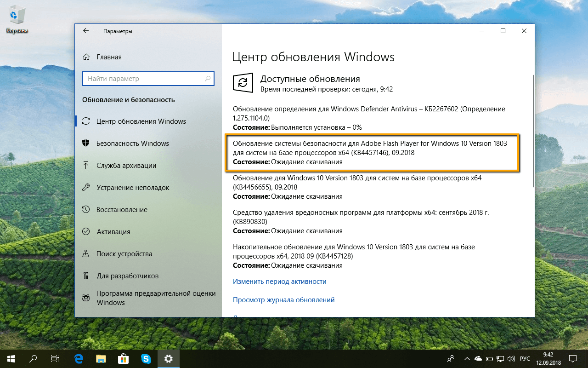Click the Adobe Flash Player KB4457146 update title

370,148
